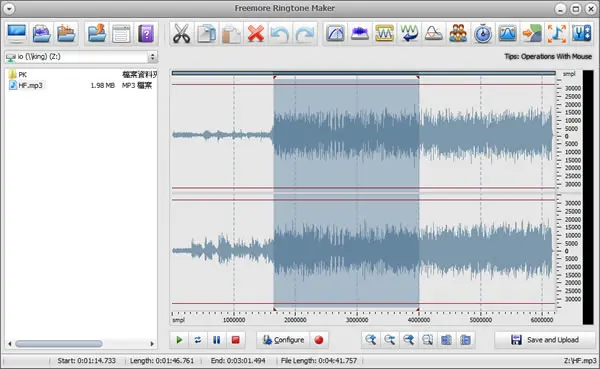The width and height of the screenshot is (600, 369).
Task: Click the purple Help book icon
Action: pos(146,33)
